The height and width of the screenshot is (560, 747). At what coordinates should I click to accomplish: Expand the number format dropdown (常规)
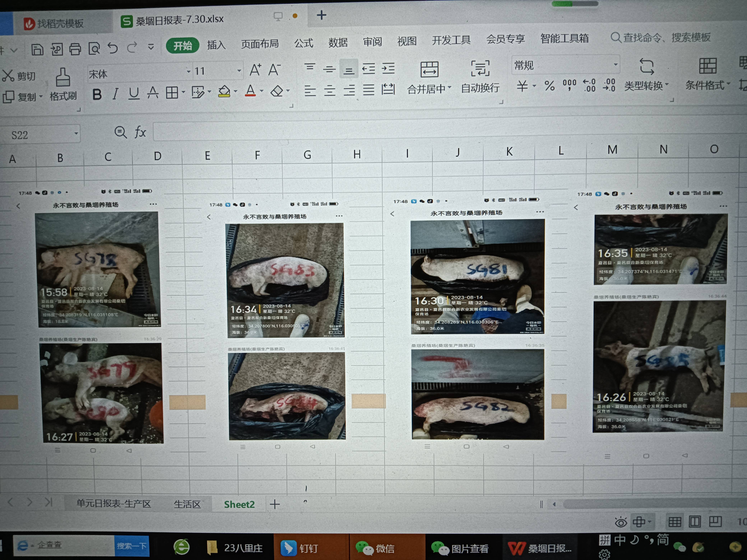click(615, 64)
